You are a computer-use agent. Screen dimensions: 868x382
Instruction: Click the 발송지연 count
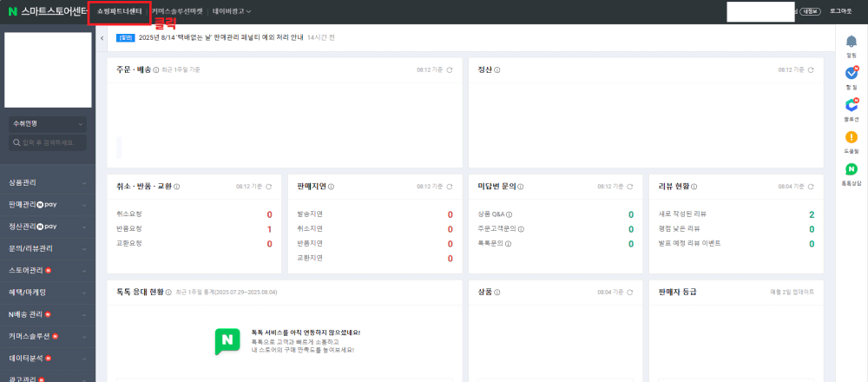(450, 214)
